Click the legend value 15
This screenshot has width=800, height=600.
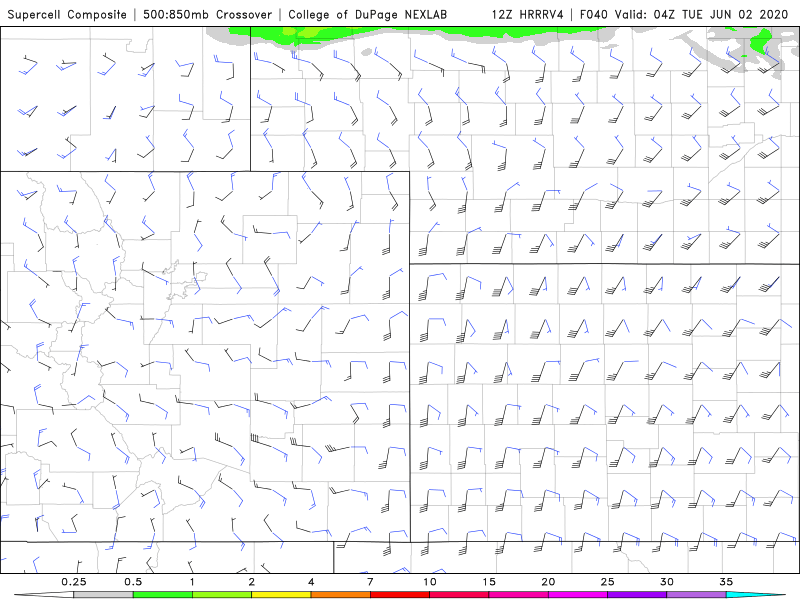click(x=489, y=582)
